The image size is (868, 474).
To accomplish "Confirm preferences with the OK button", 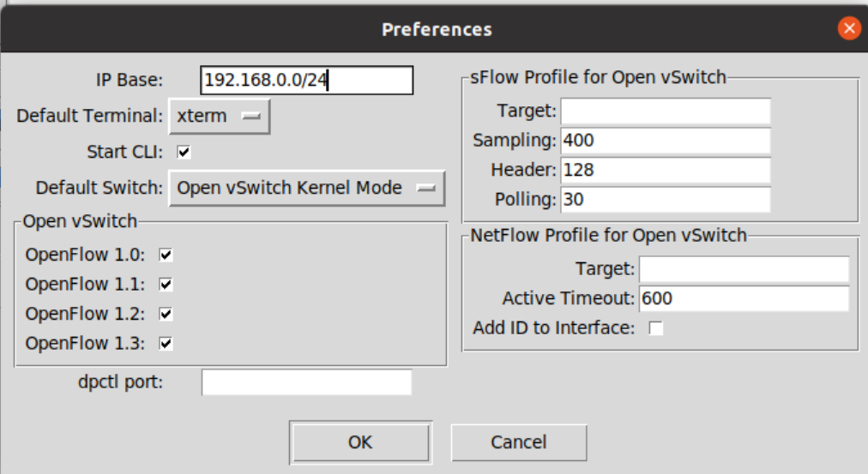I will [360, 442].
